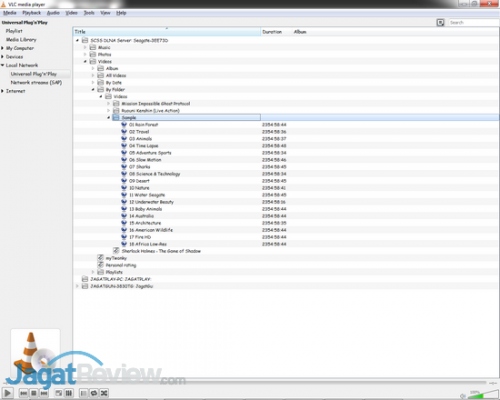Viewport: 500px width, 400px height.
Task: Toggle fullscreen video button
Action: click(58, 393)
